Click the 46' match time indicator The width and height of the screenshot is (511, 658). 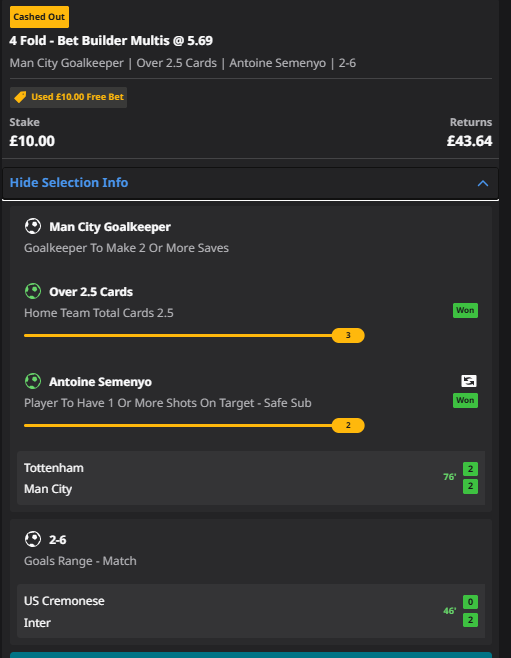(x=450, y=611)
